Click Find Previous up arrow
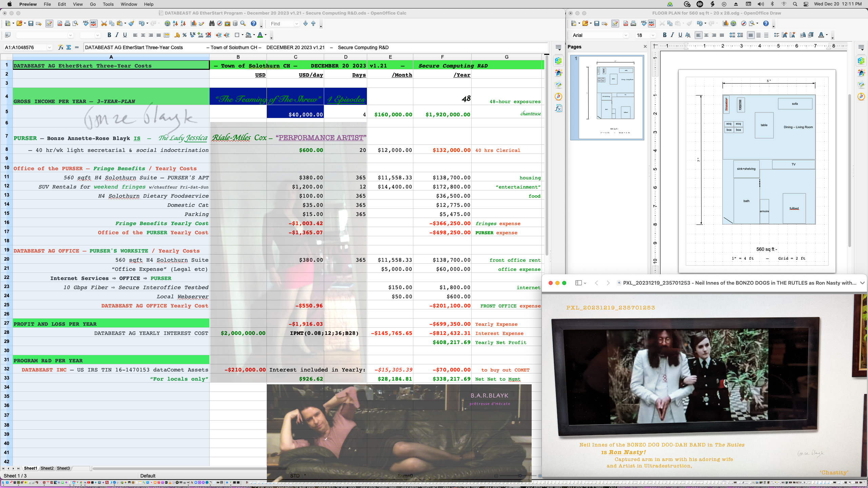 313,23
